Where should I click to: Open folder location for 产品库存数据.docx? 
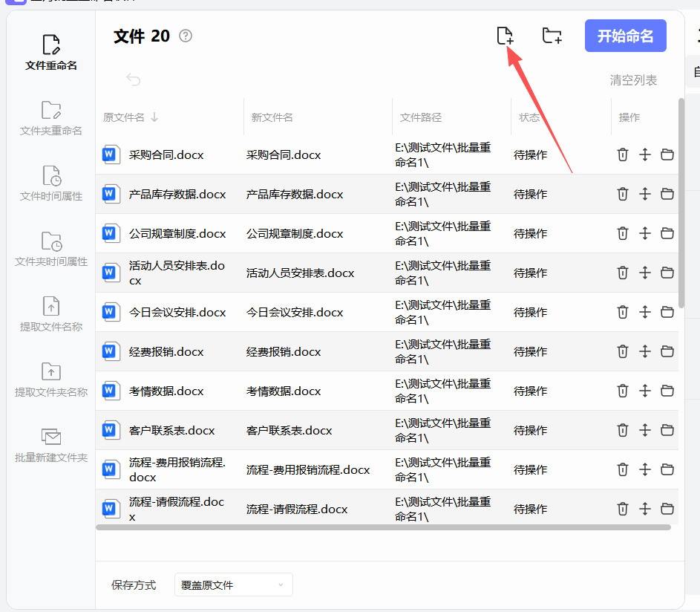coord(667,194)
